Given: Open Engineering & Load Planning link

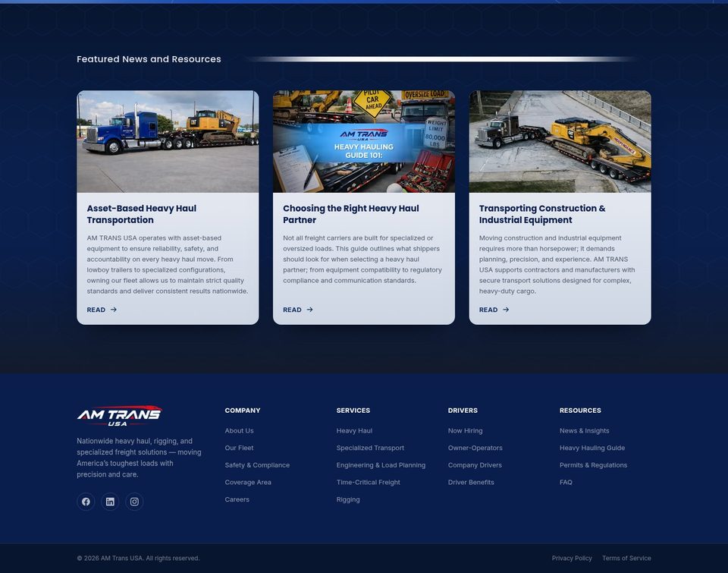Looking at the screenshot, I should click(381, 465).
